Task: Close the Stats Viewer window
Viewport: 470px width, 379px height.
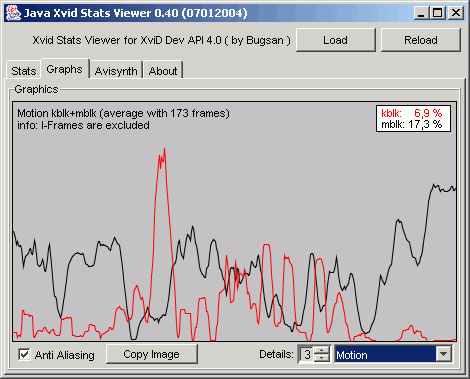Action: (x=456, y=13)
